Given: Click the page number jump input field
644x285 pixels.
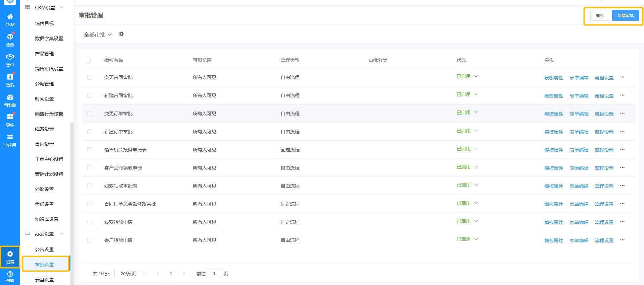Looking at the screenshot, I should point(214,274).
